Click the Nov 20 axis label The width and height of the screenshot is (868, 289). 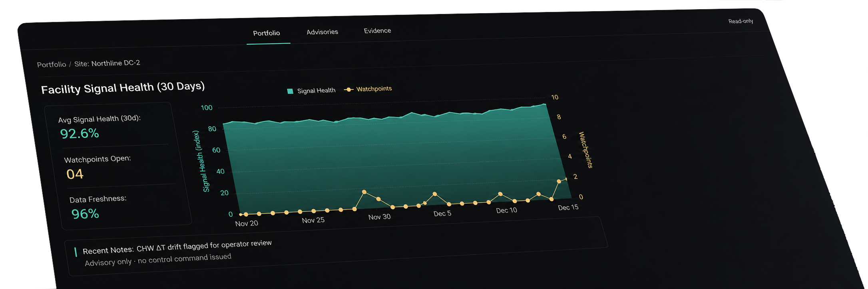point(247,224)
